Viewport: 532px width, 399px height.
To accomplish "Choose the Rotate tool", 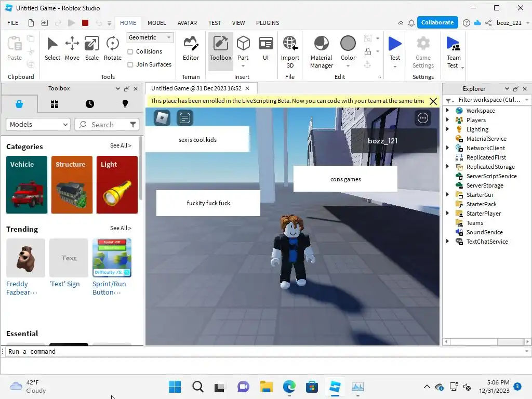I will click(x=112, y=48).
